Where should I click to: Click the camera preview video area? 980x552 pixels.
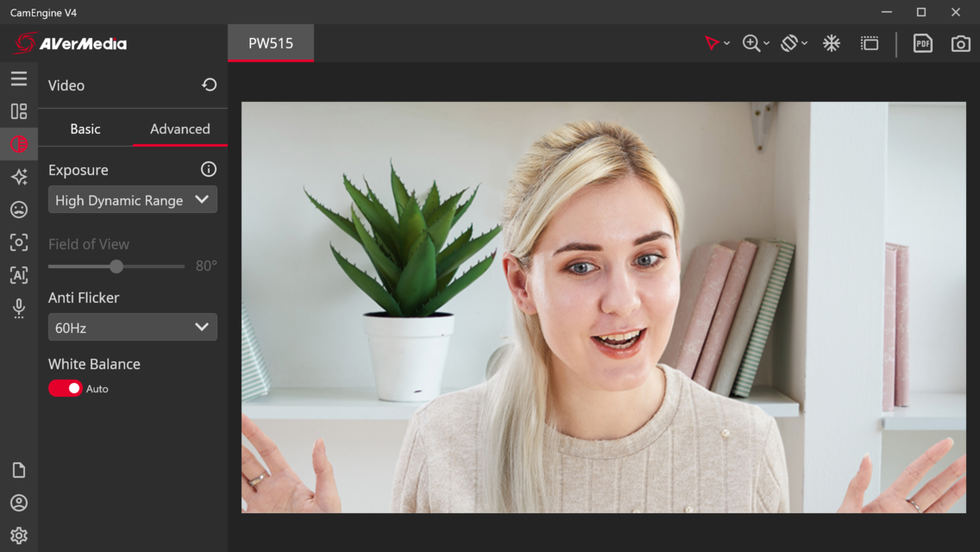tap(604, 308)
